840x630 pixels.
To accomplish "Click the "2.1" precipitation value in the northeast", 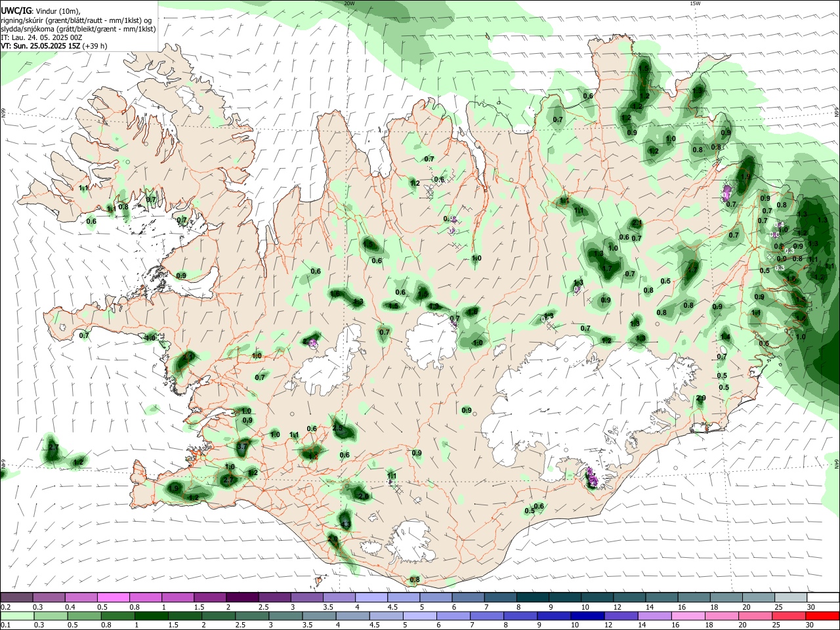I will click(637, 223).
